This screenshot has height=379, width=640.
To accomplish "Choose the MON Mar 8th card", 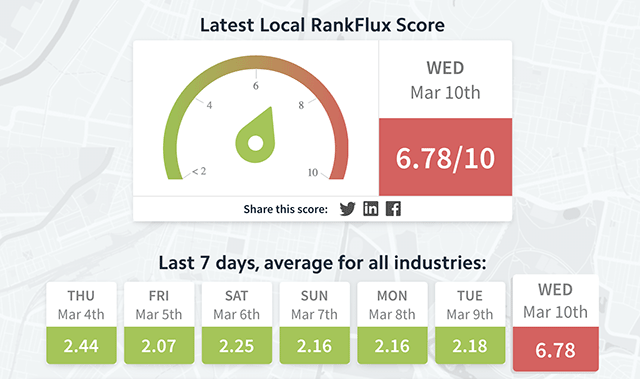I will tap(392, 323).
